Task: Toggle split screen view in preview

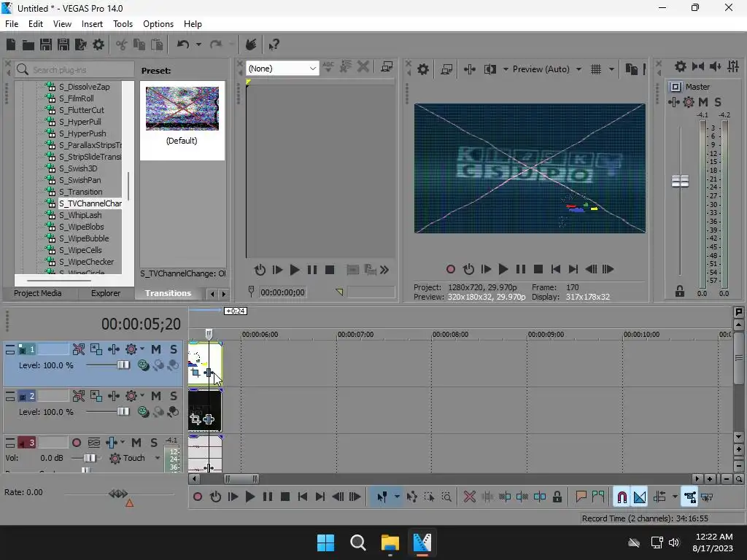Action: pos(489,69)
